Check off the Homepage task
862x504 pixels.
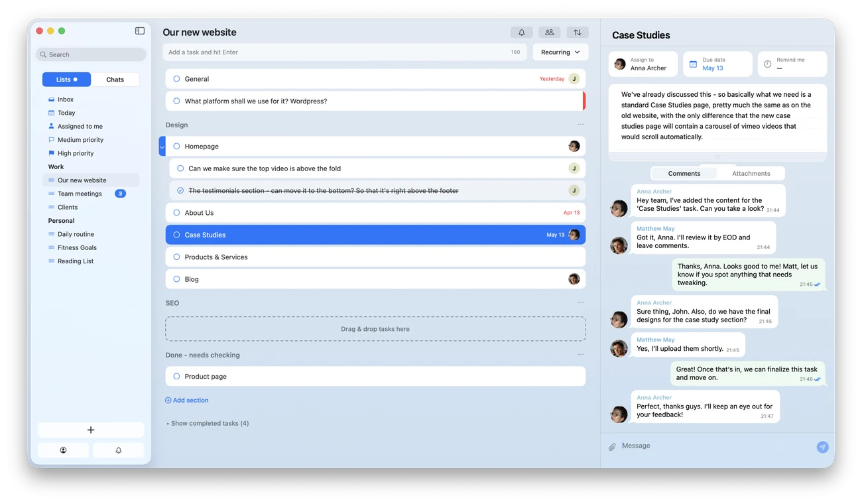click(176, 147)
